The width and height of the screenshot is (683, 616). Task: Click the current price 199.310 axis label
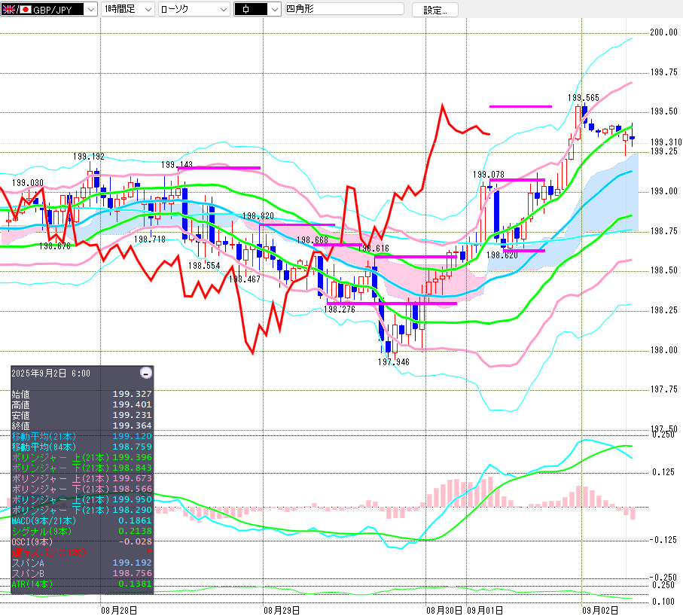click(666, 142)
